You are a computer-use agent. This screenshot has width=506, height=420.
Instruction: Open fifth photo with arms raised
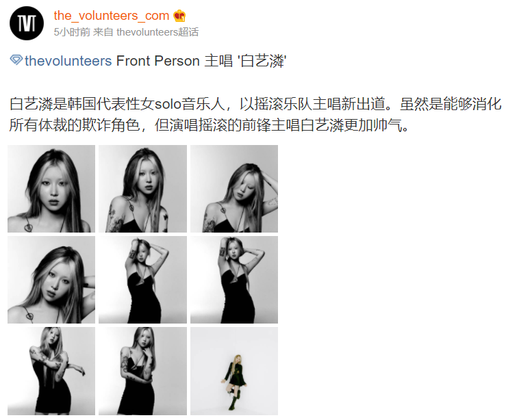point(142,280)
